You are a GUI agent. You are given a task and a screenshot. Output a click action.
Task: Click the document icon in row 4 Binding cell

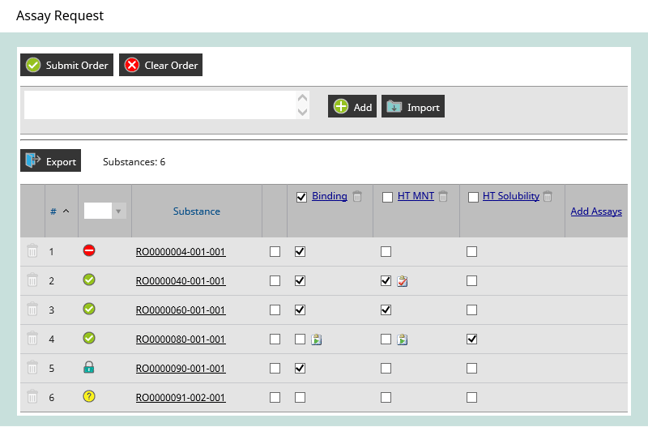point(316,339)
